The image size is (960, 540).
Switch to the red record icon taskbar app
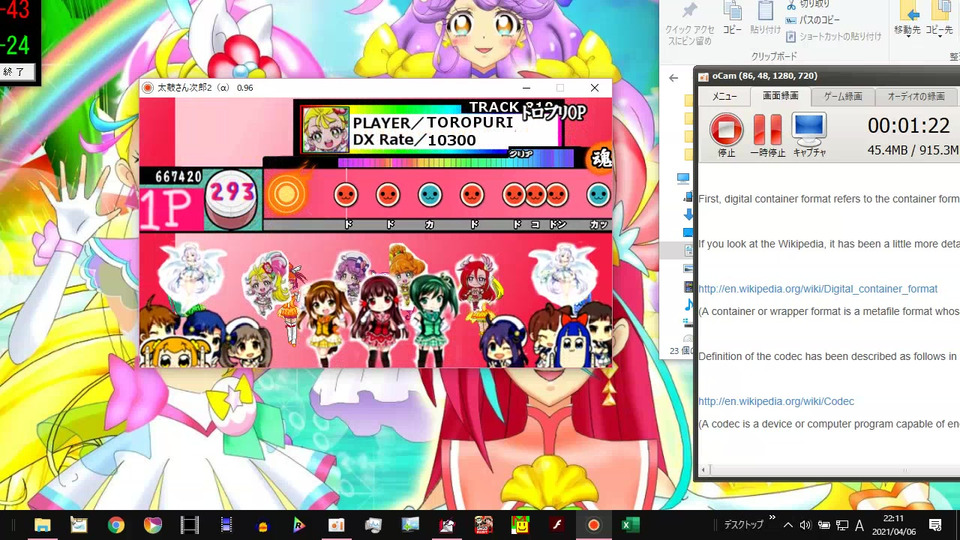593,525
